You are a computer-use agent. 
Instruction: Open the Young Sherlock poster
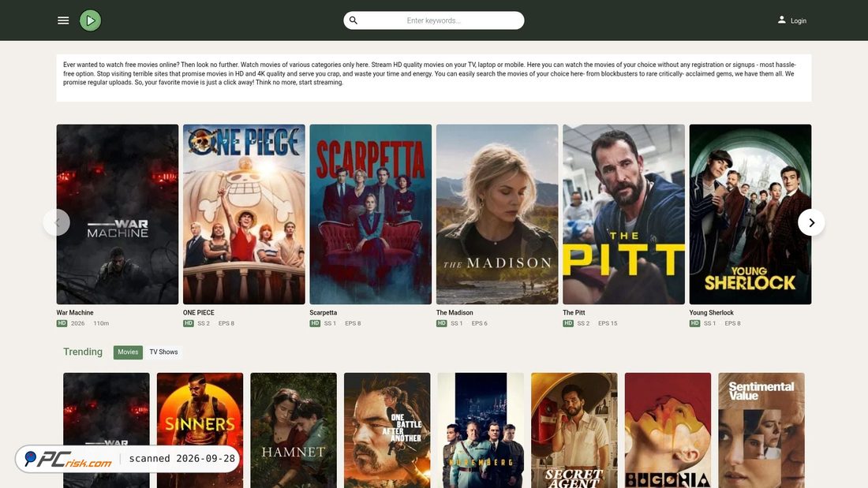click(x=750, y=214)
